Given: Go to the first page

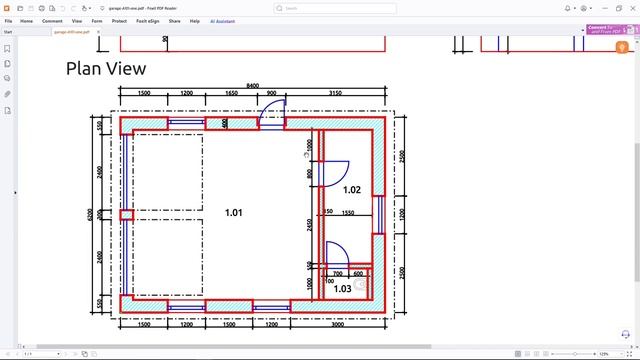Looking at the screenshot, I should pos(7,354).
